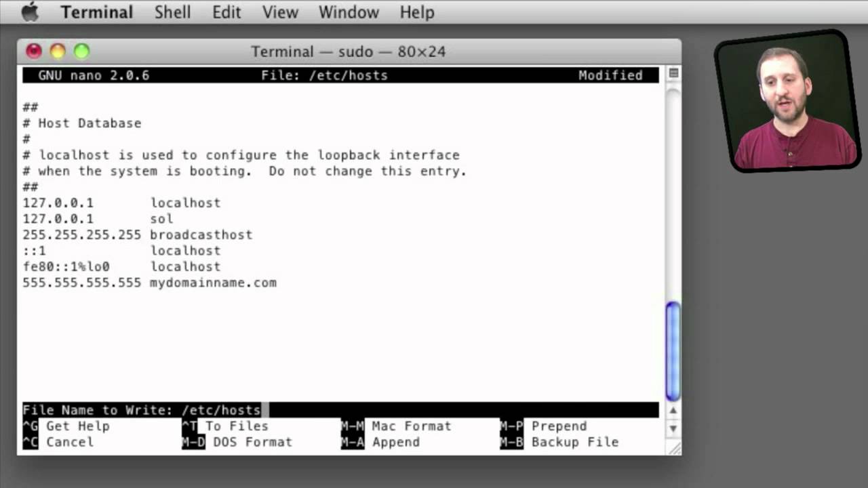Click the 'broadcasthost' hostname
Screen dimensions: 868x488
[201, 235]
